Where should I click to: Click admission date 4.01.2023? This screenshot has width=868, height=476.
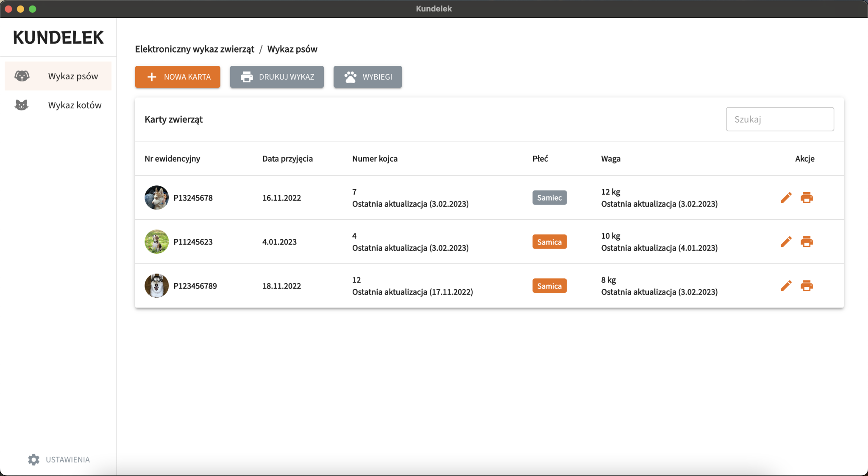pyautogui.click(x=279, y=242)
